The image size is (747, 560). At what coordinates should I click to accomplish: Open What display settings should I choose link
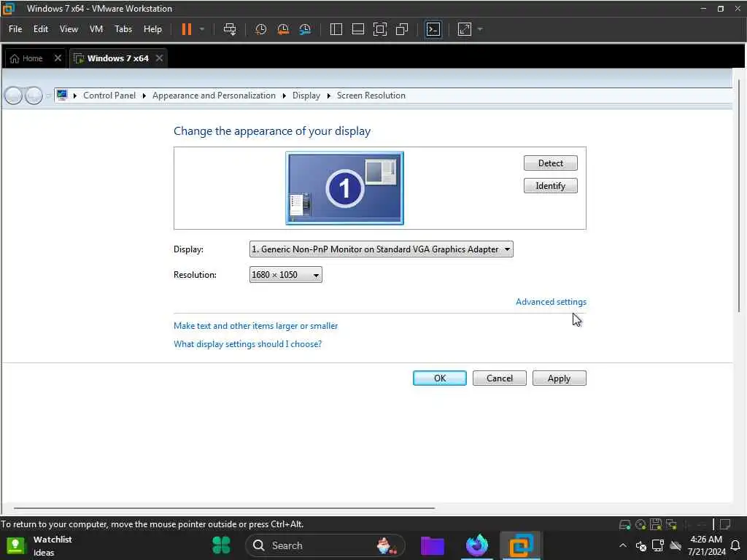click(x=247, y=344)
